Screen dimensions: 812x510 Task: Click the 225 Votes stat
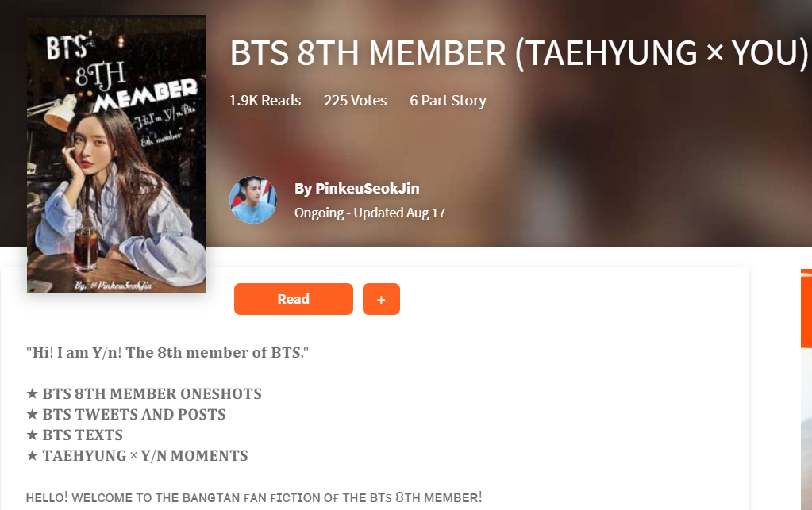(x=356, y=101)
